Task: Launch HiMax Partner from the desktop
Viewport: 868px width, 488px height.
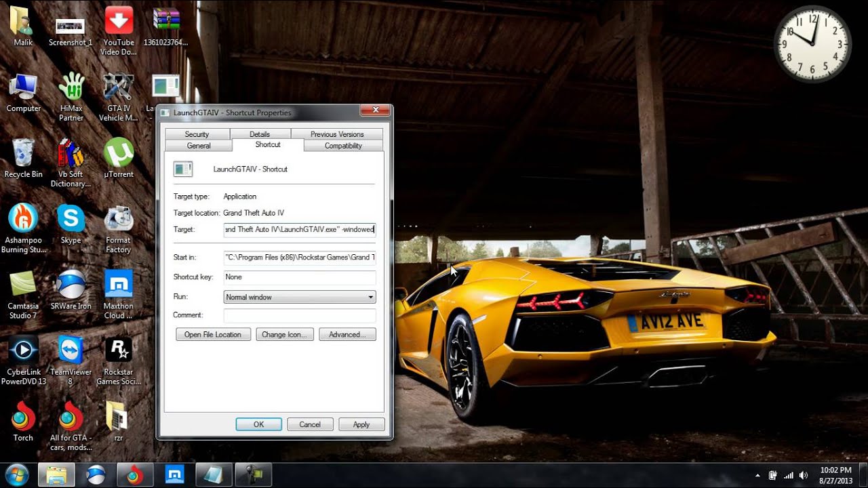Action: (x=71, y=97)
